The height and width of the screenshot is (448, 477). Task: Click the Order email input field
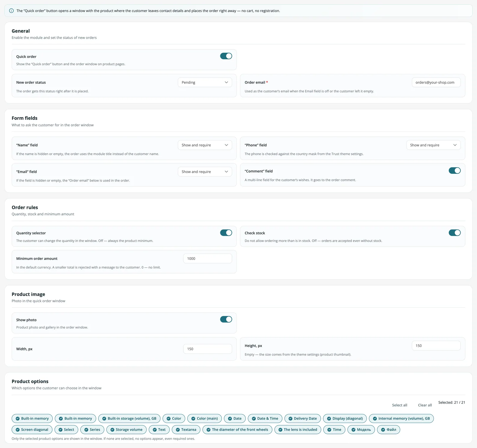pos(436,82)
